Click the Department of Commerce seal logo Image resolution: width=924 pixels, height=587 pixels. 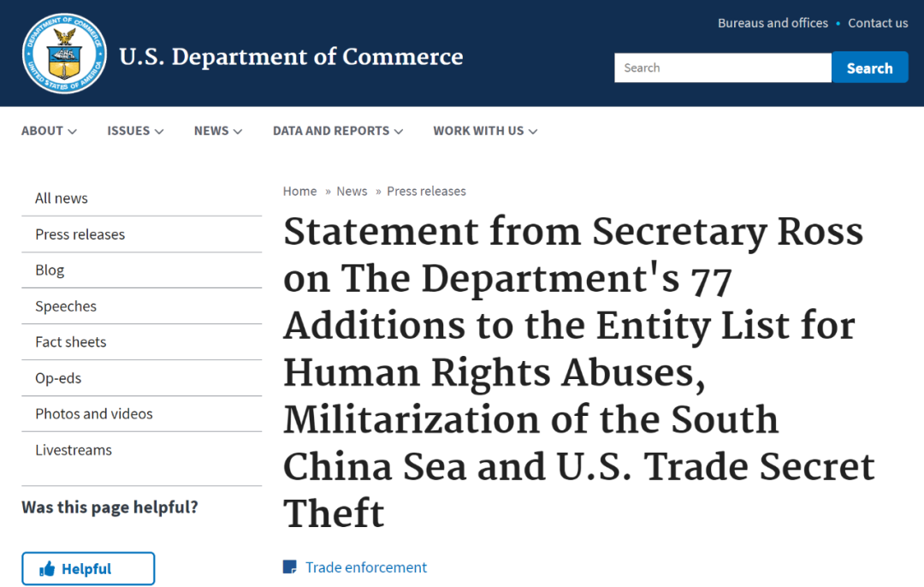(64, 53)
